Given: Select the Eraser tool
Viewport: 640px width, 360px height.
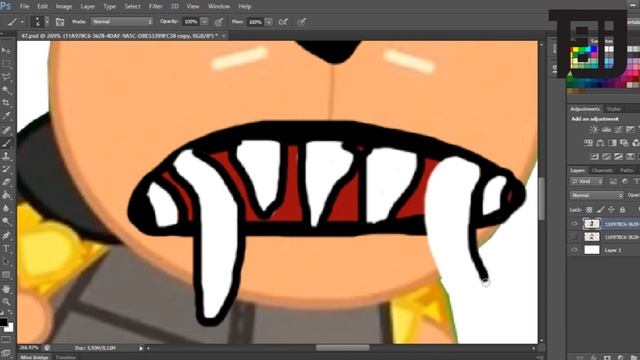Looking at the screenshot, I should [x=6, y=182].
